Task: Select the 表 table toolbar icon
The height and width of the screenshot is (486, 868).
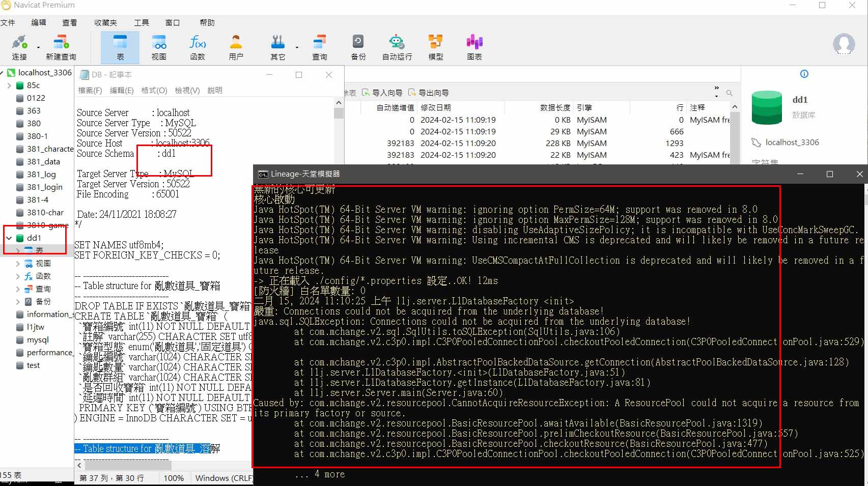Action: [x=120, y=47]
